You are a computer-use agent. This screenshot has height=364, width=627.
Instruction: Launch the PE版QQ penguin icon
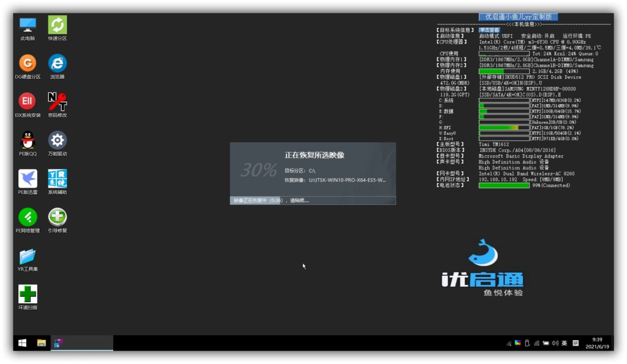tap(28, 144)
